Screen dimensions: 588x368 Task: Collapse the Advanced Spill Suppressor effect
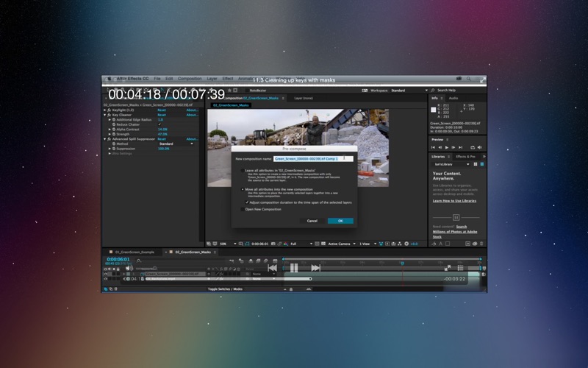(x=104, y=139)
